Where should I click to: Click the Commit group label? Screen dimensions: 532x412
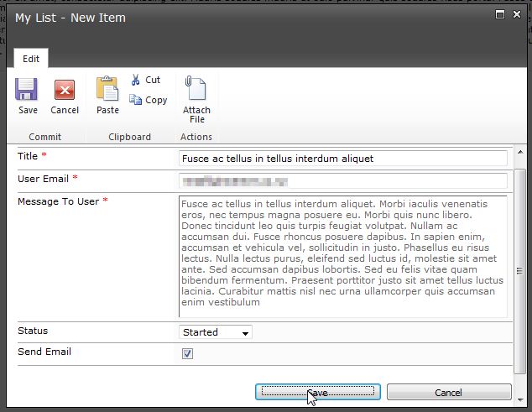click(x=44, y=137)
